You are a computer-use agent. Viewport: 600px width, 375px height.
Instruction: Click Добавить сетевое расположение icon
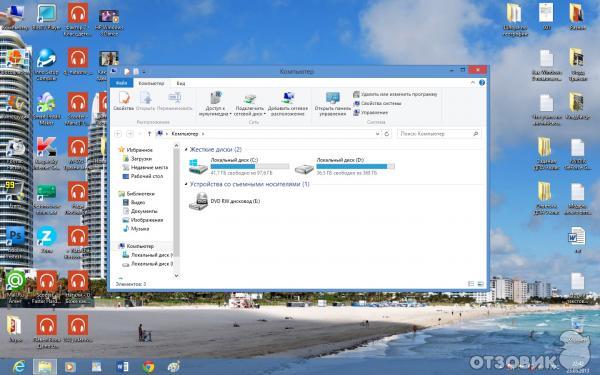(x=288, y=103)
